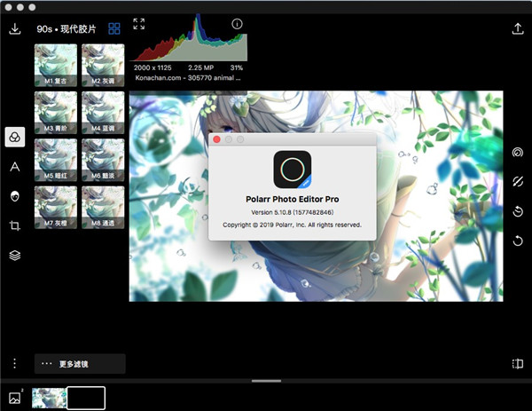This screenshot has width=532, height=411.
Task: Select the anime photo in filmstrip
Action: 49,398
